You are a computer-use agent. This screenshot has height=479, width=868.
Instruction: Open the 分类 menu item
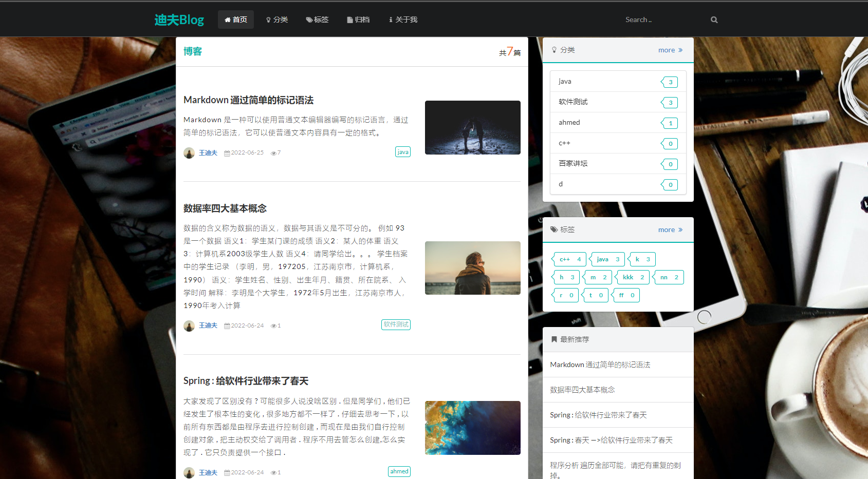(278, 20)
